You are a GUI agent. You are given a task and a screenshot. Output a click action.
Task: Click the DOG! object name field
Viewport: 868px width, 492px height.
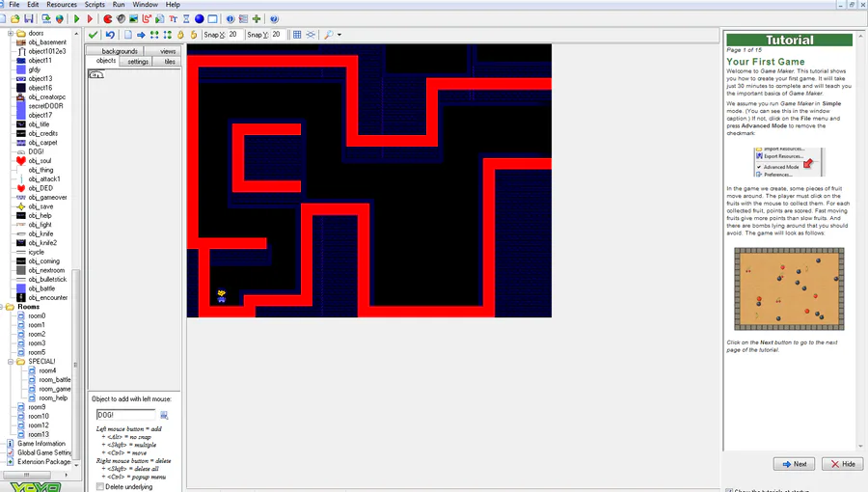125,415
